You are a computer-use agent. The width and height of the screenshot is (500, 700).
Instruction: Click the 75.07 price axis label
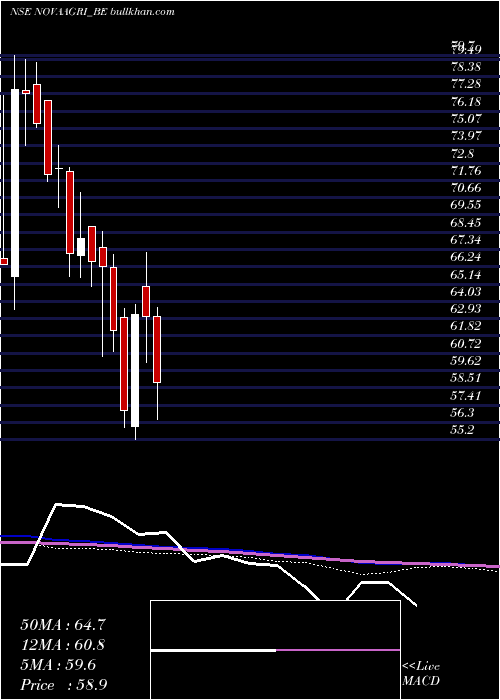pos(466,119)
